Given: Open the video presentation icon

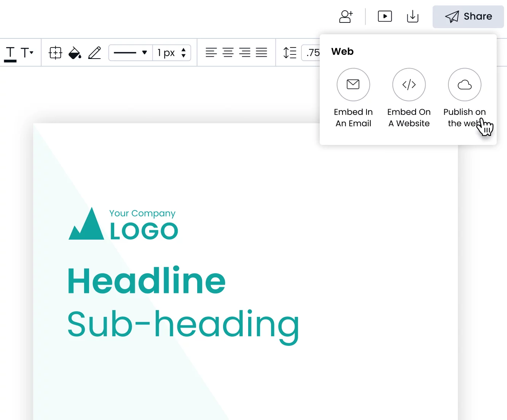Looking at the screenshot, I should (x=385, y=16).
